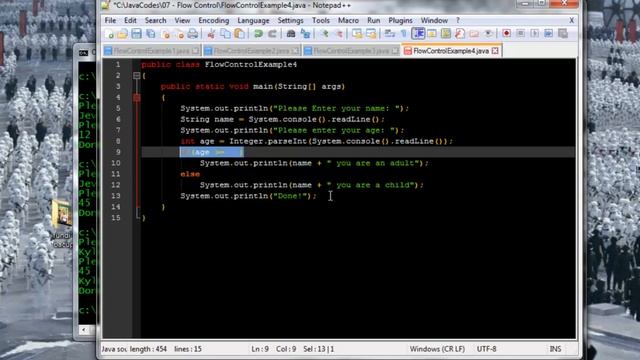
Task: Toggle the highlighted indent guide icon
Action: pyautogui.click(x=418, y=34)
